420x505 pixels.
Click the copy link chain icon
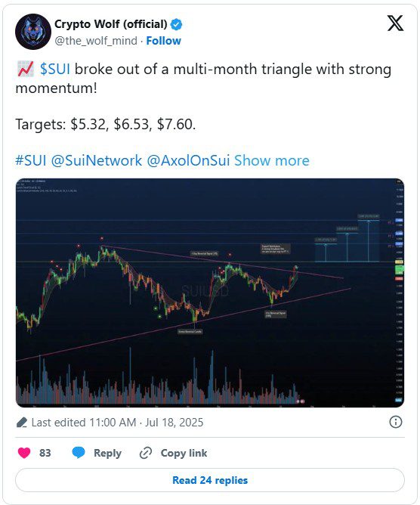pos(146,453)
